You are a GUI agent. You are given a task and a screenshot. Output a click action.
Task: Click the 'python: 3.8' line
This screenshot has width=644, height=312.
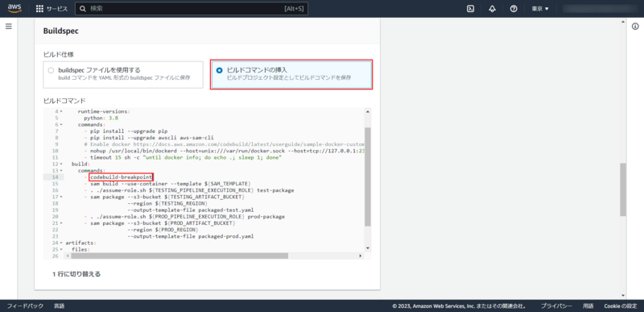[101, 118]
